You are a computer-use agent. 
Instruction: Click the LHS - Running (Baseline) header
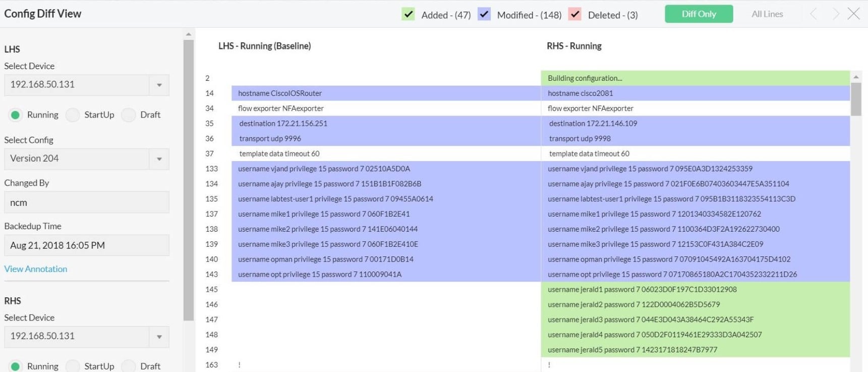pos(264,46)
